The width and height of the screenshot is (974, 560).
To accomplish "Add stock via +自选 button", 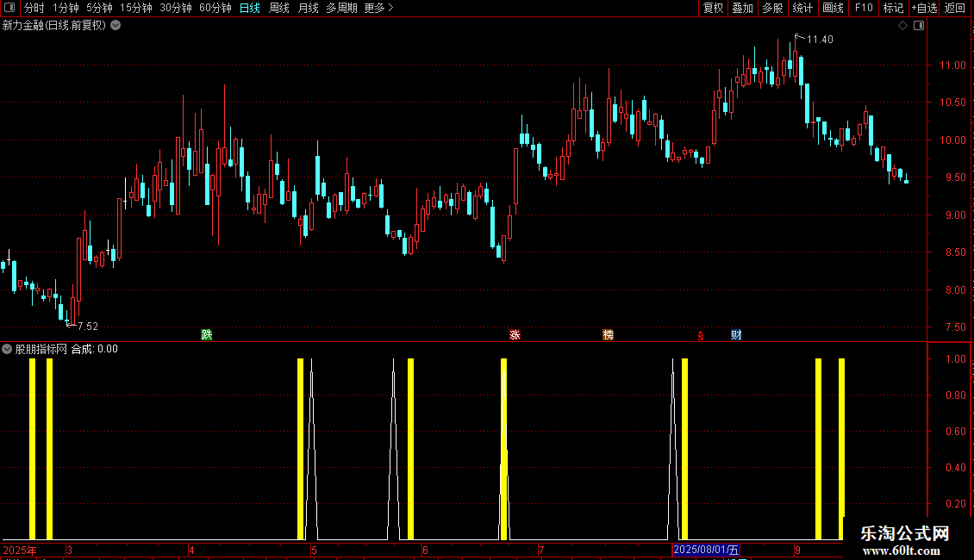I will point(924,8).
